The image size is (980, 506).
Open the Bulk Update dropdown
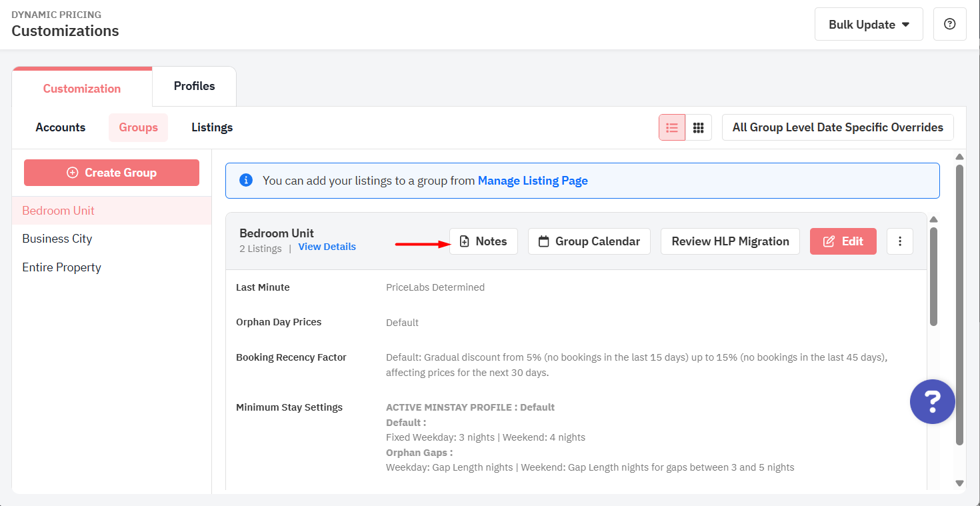coord(868,25)
